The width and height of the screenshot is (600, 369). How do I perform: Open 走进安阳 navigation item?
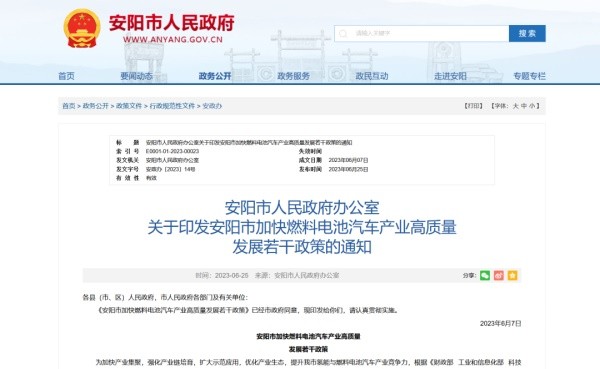coord(450,76)
